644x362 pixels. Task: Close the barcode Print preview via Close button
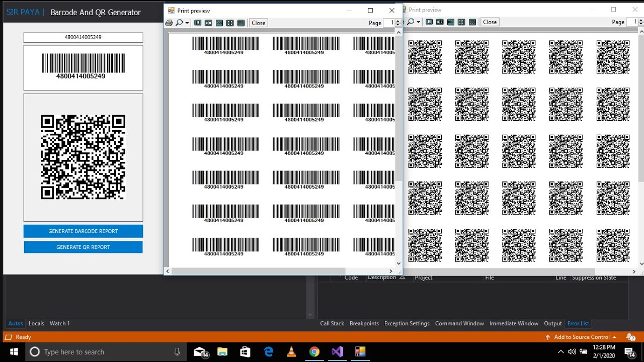point(259,23)
